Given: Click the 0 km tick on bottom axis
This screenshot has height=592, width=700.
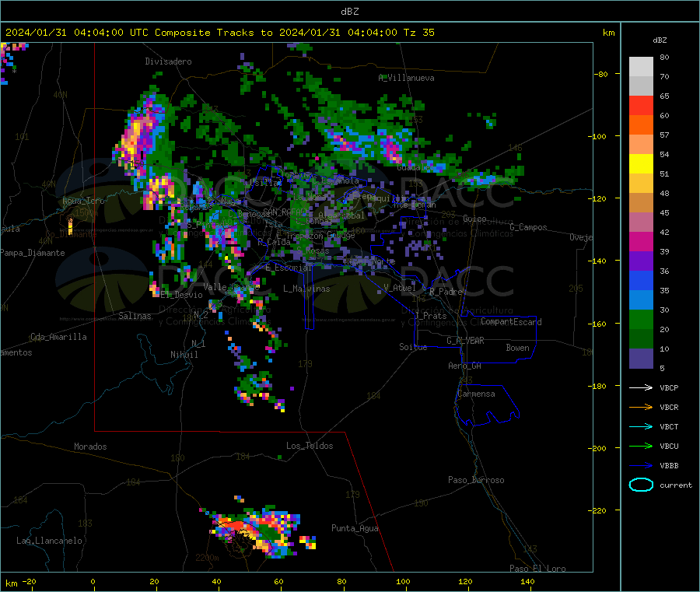Looking at the screenshot, I should point(93,581).
